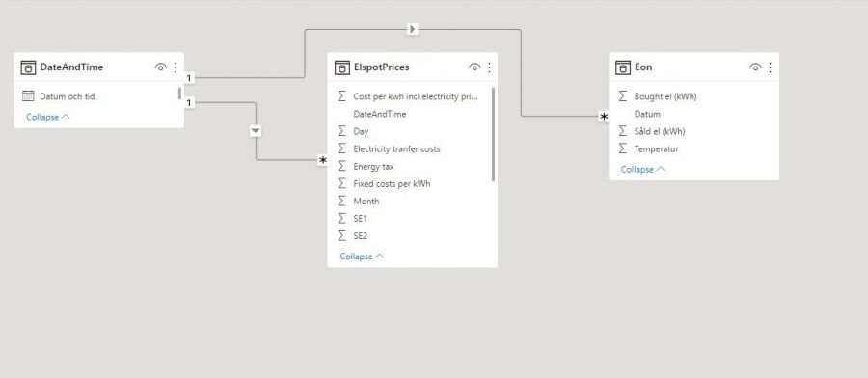
Task: Toggle visibility eye on Eon table
Action: click(x=755, y=67)
